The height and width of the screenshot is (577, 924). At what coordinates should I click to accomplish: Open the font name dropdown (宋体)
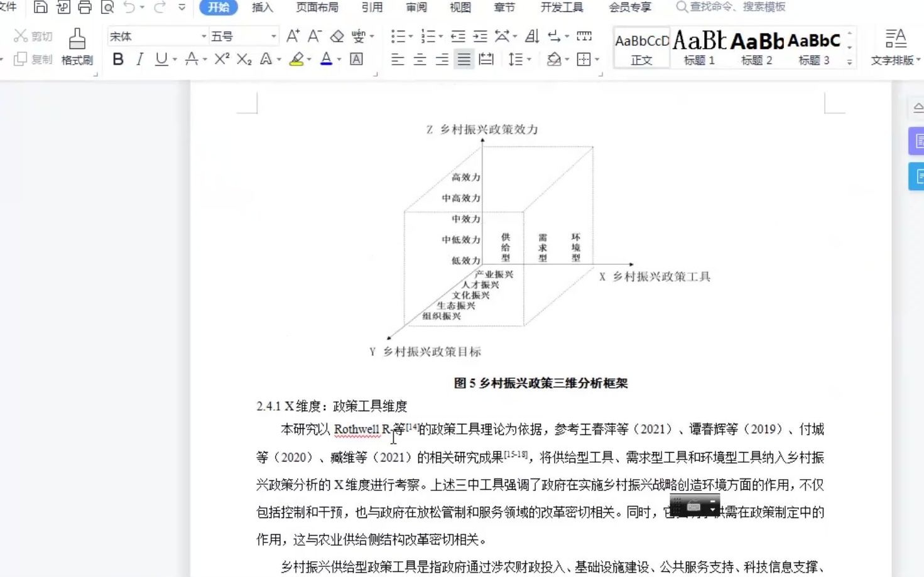coord(204,36)
